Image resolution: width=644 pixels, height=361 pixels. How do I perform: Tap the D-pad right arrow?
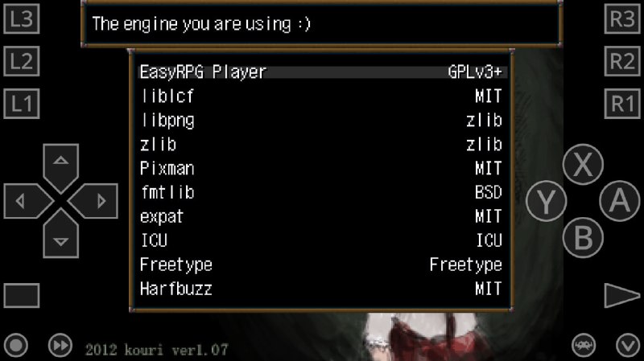point(93,201)
